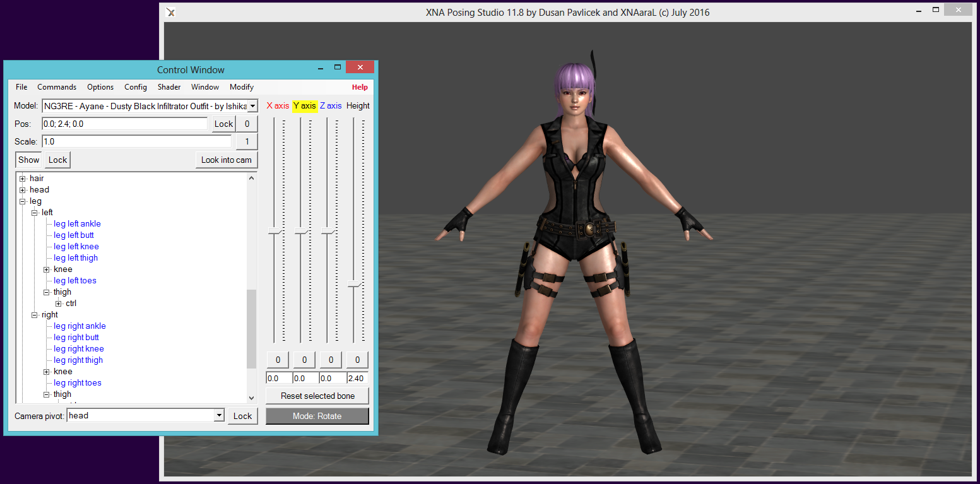Viewport: 980px width, 484px height.
Task: Collapse the left node under leg
Action: pos(35,213)
